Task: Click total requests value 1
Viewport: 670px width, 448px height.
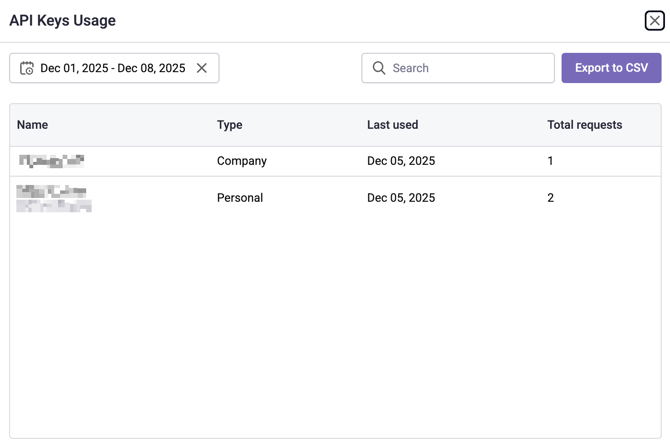Action: [x=550, y=161]
